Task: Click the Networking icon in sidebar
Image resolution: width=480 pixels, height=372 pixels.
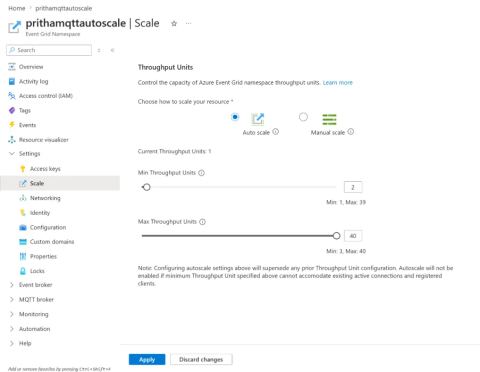Action: tap(23, 198)
